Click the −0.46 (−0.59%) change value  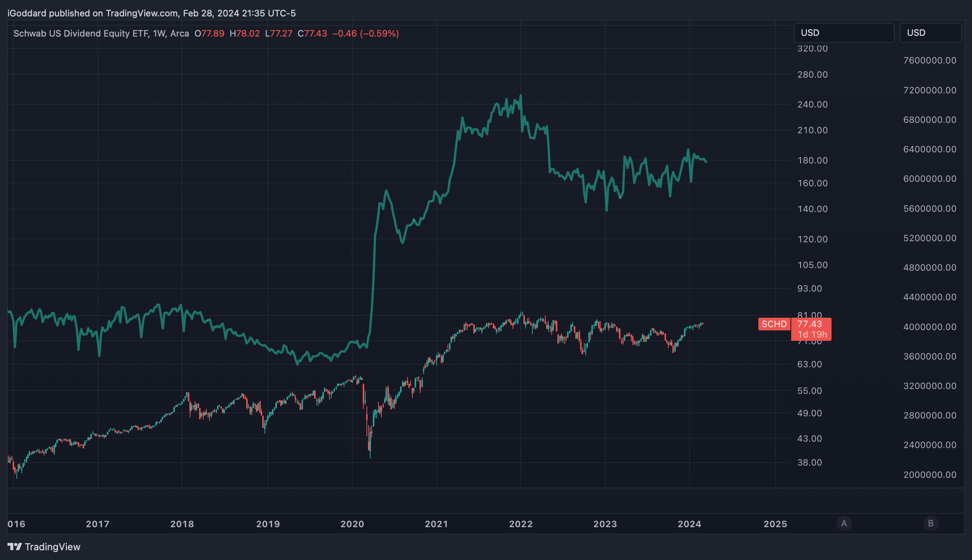point(366,34)
